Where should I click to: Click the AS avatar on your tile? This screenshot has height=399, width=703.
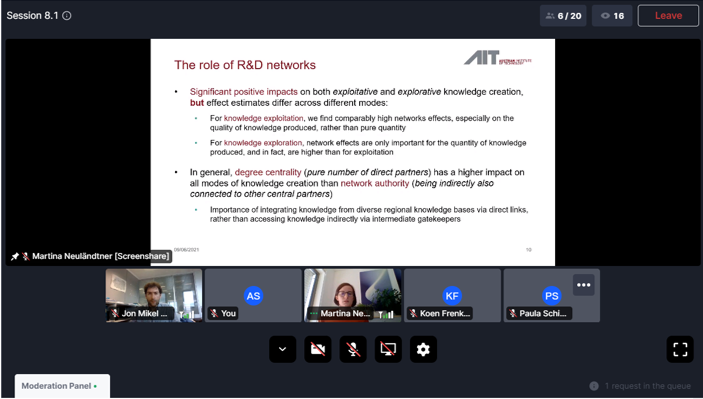(x=253, y=296)
